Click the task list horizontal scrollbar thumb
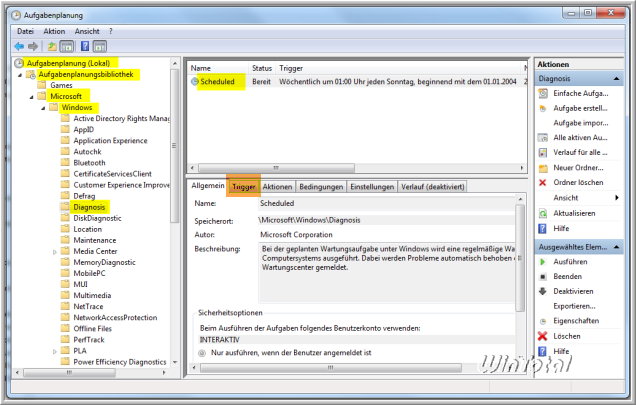This screenshot has width=636, height=405. (x=276, y=168)
